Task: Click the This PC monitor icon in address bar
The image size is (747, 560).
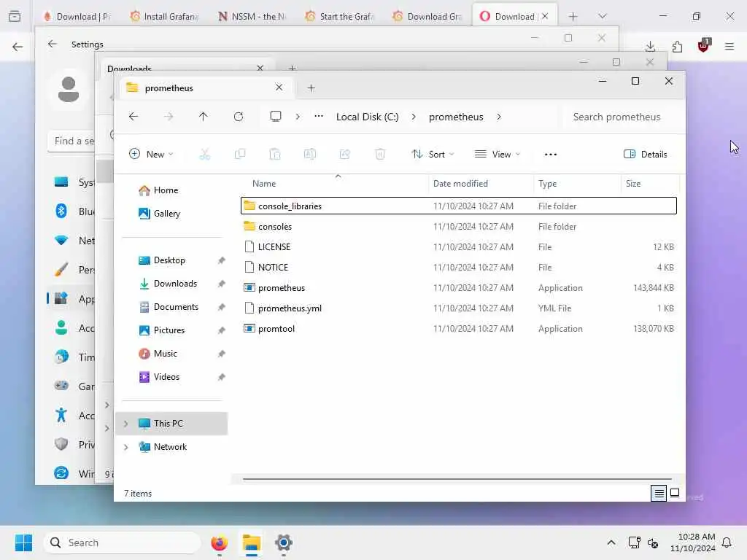Action: tap(275, 117)
